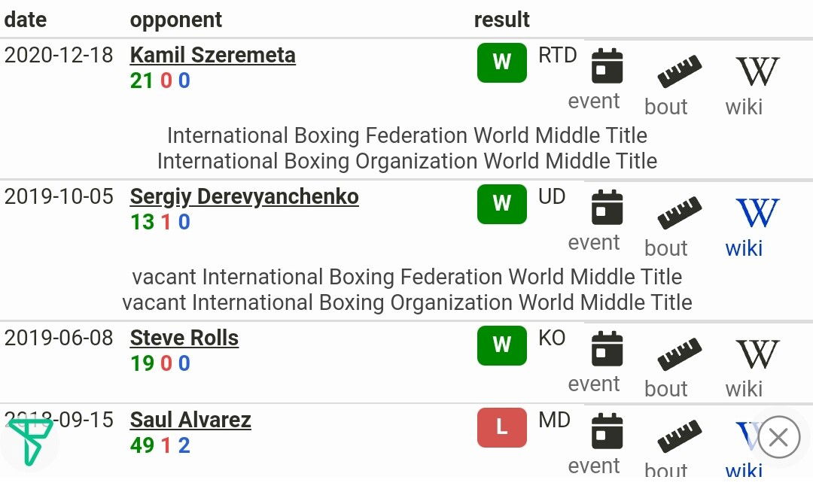Click the green W badge for Szeremeta fight

click(502, 62)
